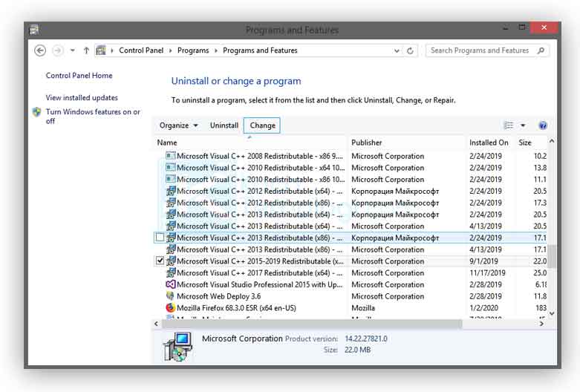Click icon of Visual C++ 2012 Redistributable (x64)
580x392 pixels.
(171, 191)
